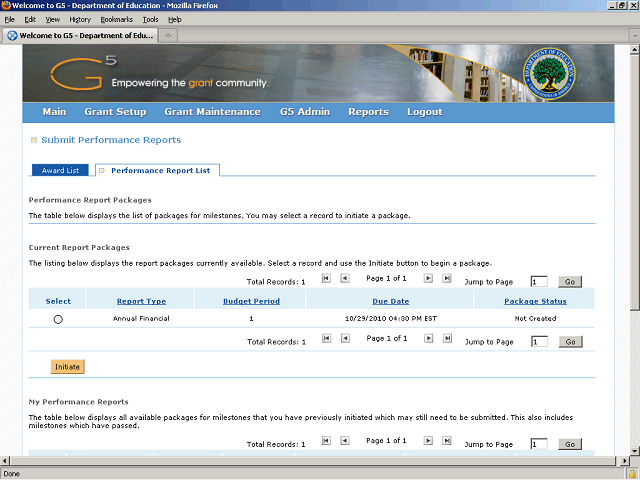Image resolution: width=640 pixels, height=480 pixels.
Task: Click Go in upper Current Report pagination
Action: click(x=570, y=282)
